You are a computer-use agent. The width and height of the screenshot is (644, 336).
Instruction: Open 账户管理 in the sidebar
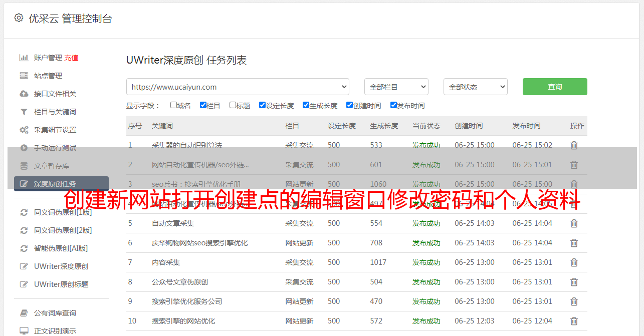pyautogui.click(x=48, y=58)
